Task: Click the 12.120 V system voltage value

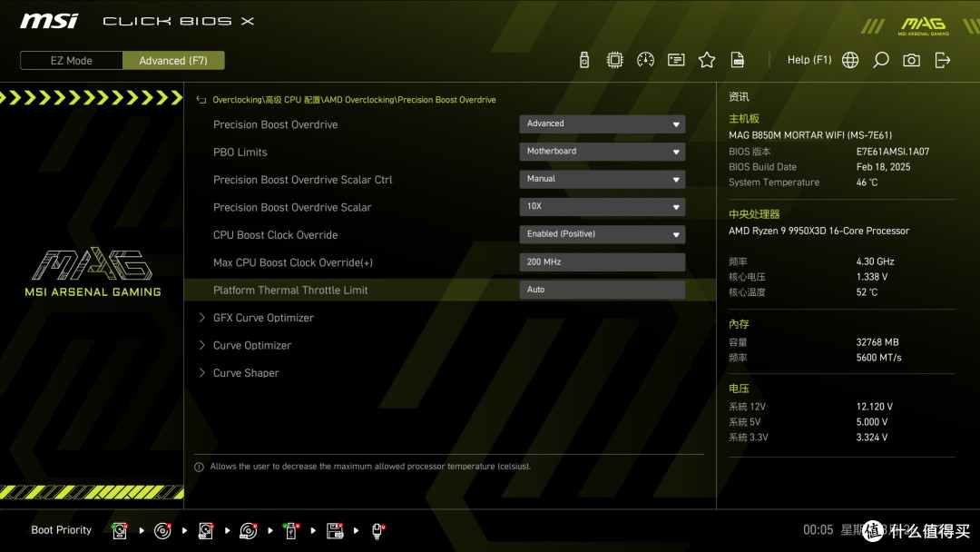Action: (875, 407)
